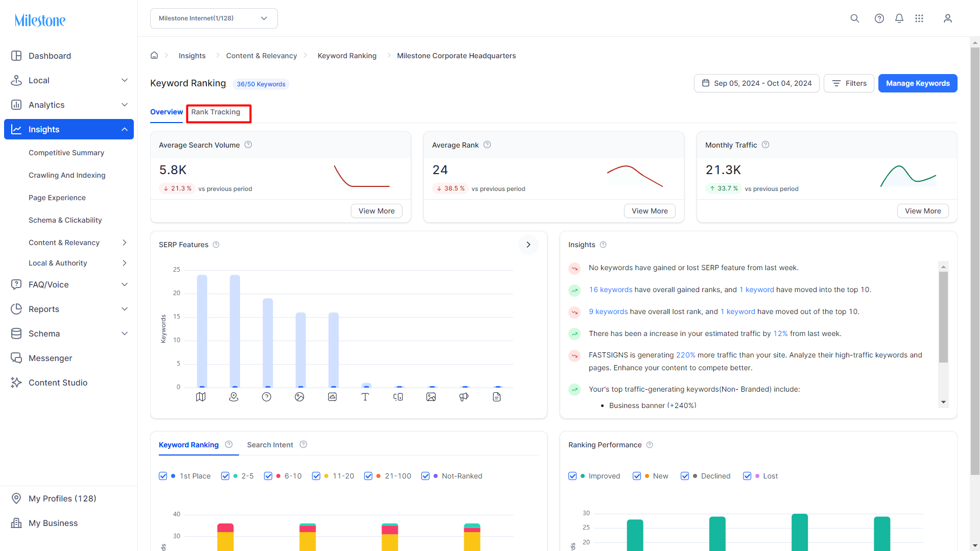Open the user account icon
Screen dimensions: 980x551
point(947,18)
